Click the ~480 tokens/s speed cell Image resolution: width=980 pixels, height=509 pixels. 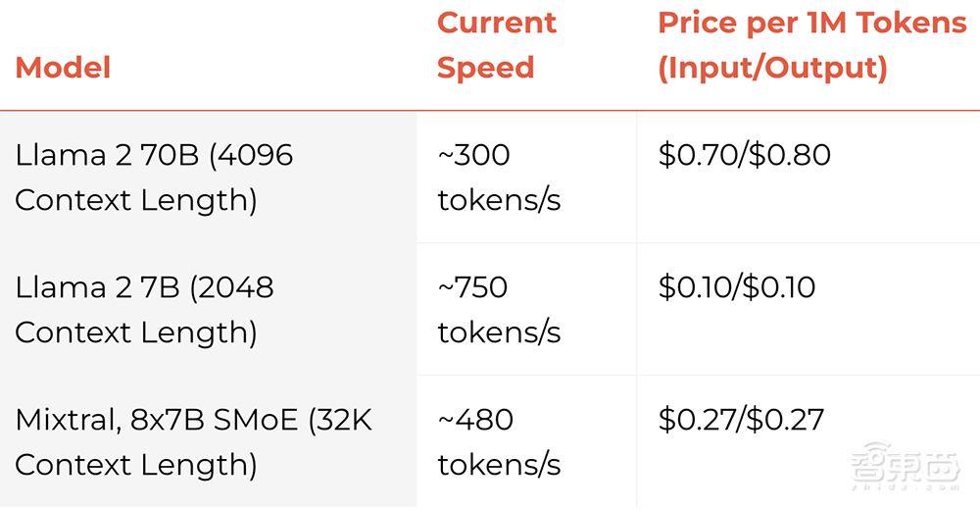(499, 442)
